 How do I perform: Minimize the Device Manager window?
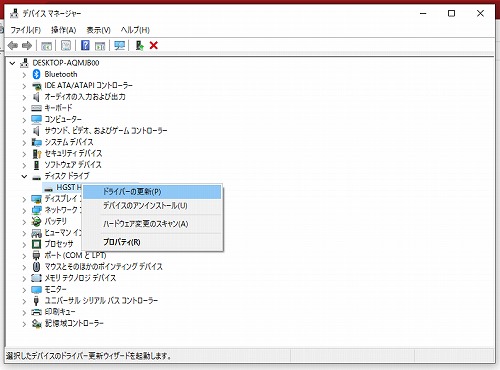(423, 13)
